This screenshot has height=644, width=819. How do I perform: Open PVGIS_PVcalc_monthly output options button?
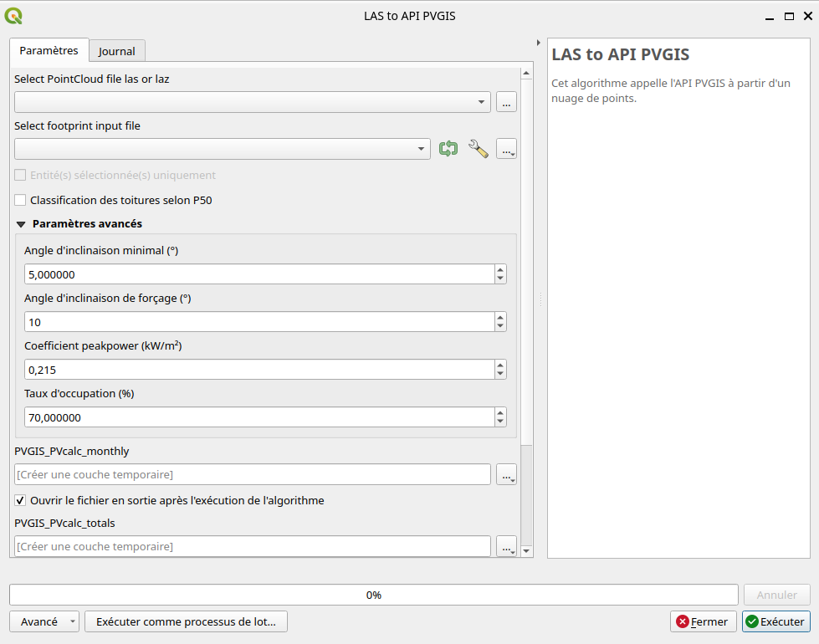(x=506, y=474)
